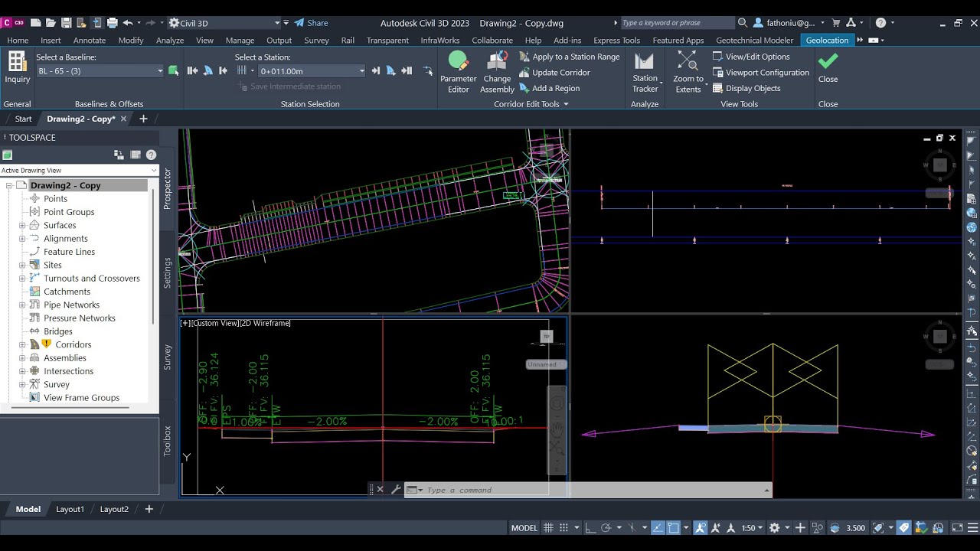The image size is (980, 551).
Task: Click the Add a Region button
Action: [x=550, y=88]
